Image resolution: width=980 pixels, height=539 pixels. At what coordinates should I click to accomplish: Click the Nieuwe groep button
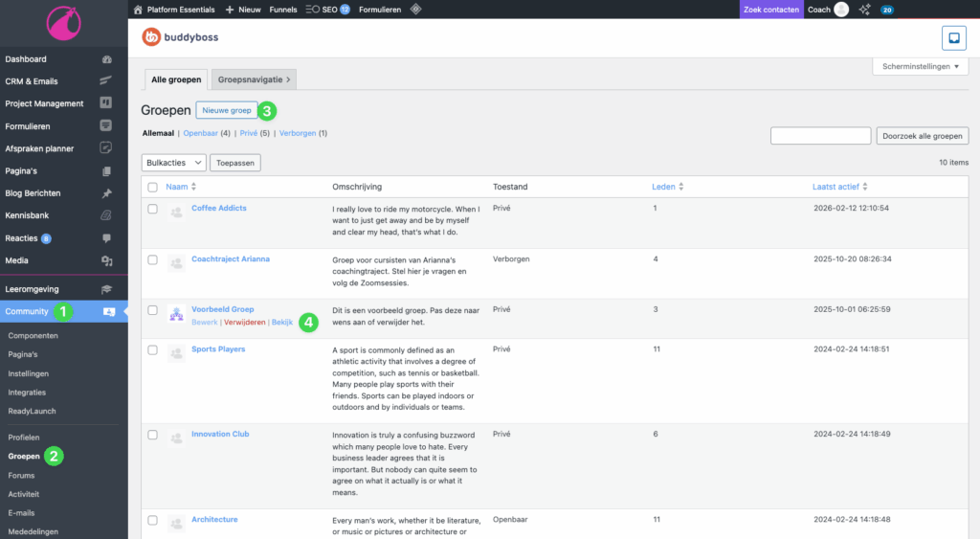(x=227, y=111)
